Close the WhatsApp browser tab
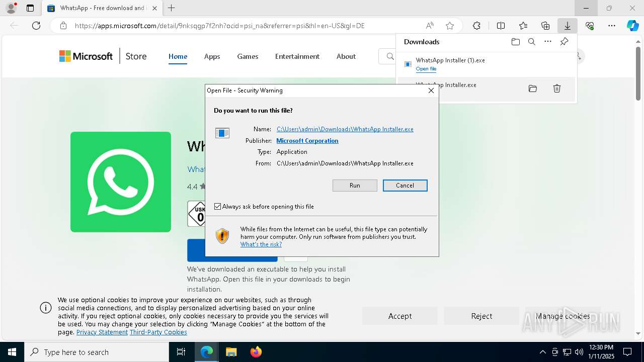 [x=154, y=8]
